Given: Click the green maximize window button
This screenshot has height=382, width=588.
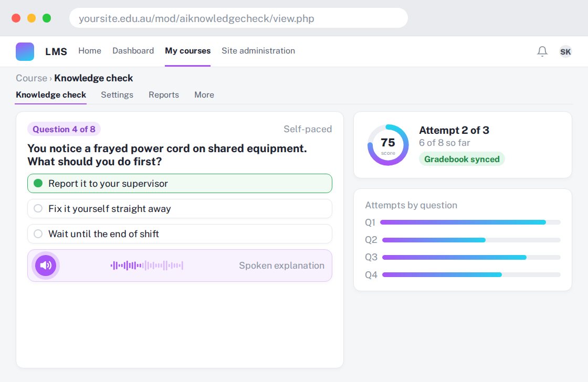Looking at the screenshot, I should (x=47, y=18).
